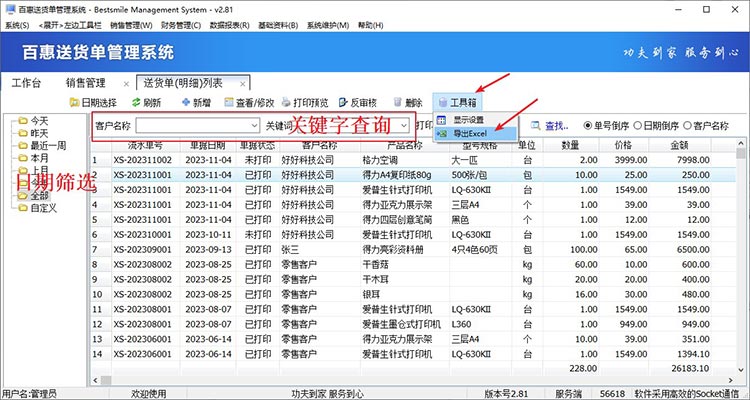The image size is (750, 400).
Task: Open the 销售管理(W) menu
Action: (131, 25)
